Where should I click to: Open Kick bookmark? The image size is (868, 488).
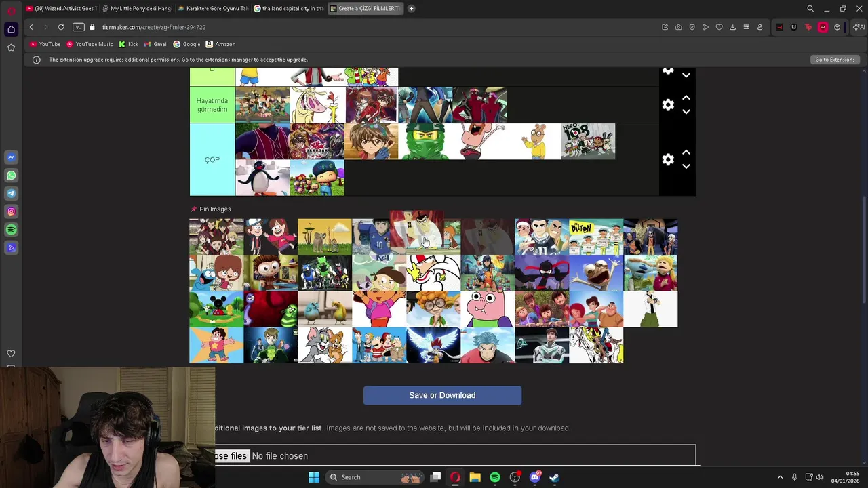(128, 44)
